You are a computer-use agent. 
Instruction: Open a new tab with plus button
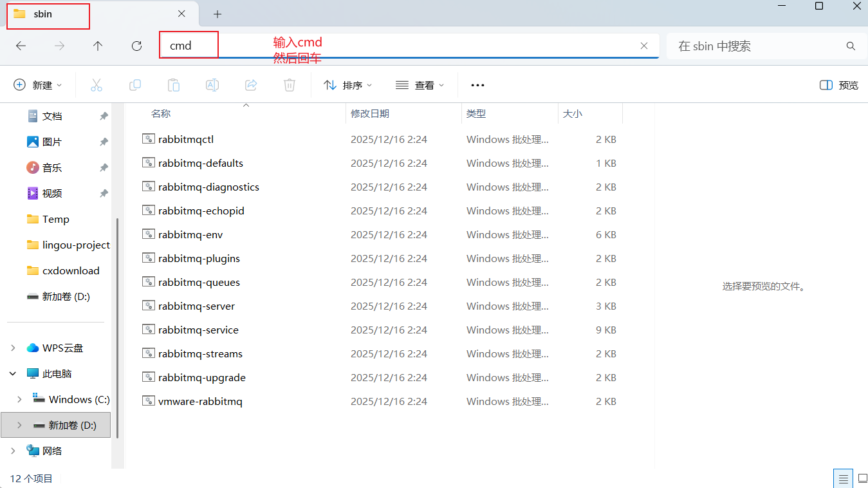[x=217, y=14]
